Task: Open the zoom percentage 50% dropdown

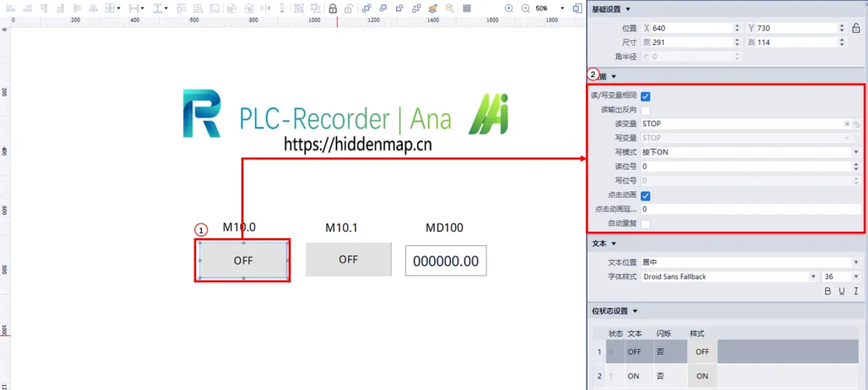Action: tap(563, 8)
